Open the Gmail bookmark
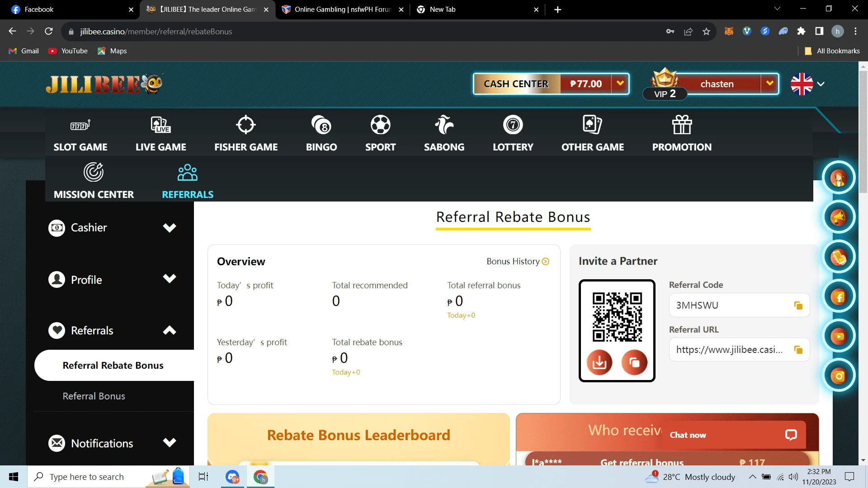Viewport: 868px width, 488px height. [24, 51]
